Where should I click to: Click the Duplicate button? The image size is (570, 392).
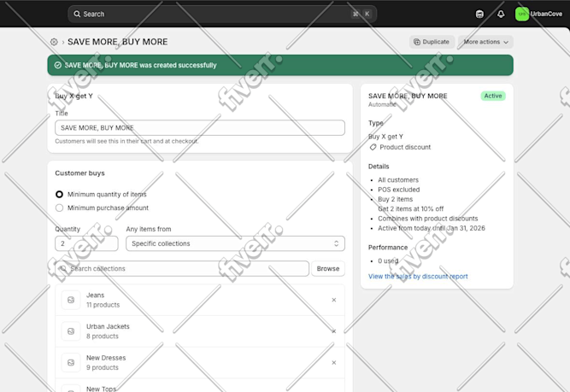pos(432,42)
